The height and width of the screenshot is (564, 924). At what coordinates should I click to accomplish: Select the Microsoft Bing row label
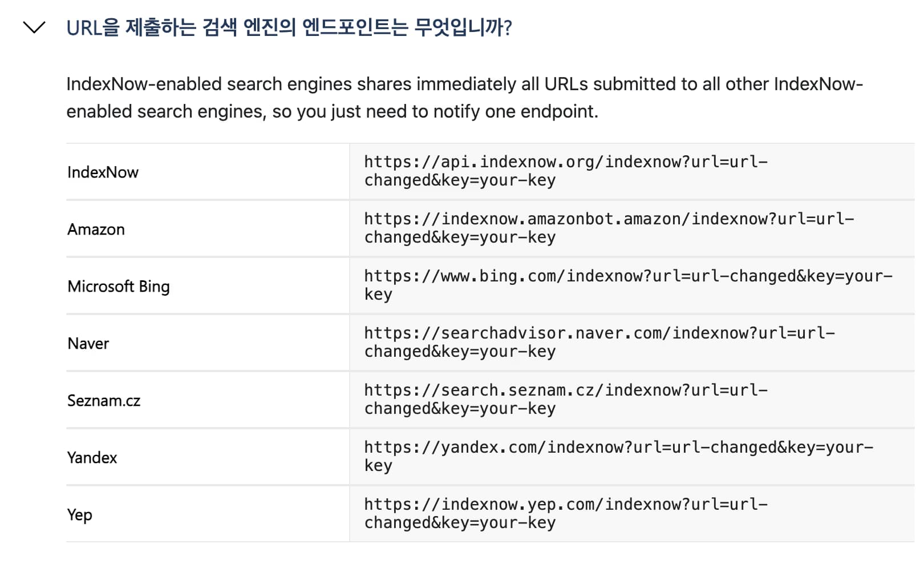118,286
